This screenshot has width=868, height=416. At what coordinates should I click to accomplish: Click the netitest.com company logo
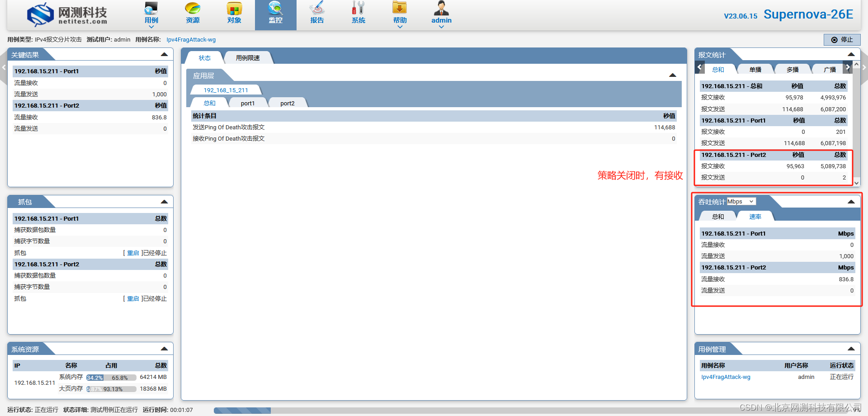click(x=67, y=14)
